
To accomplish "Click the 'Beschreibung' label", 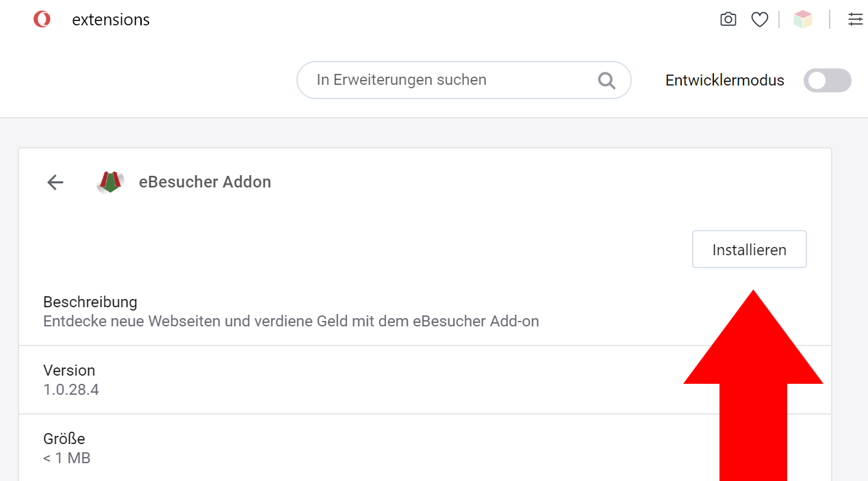I will tap(90, 302).
